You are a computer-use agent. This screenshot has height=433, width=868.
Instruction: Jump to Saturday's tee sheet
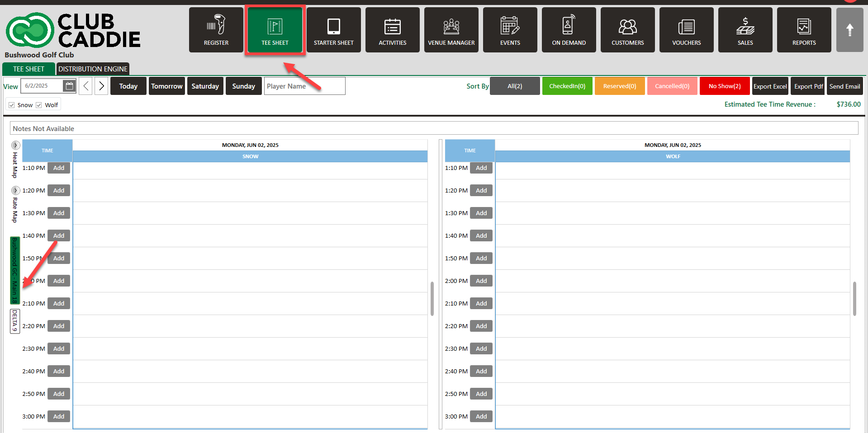(x=205, y=86)
